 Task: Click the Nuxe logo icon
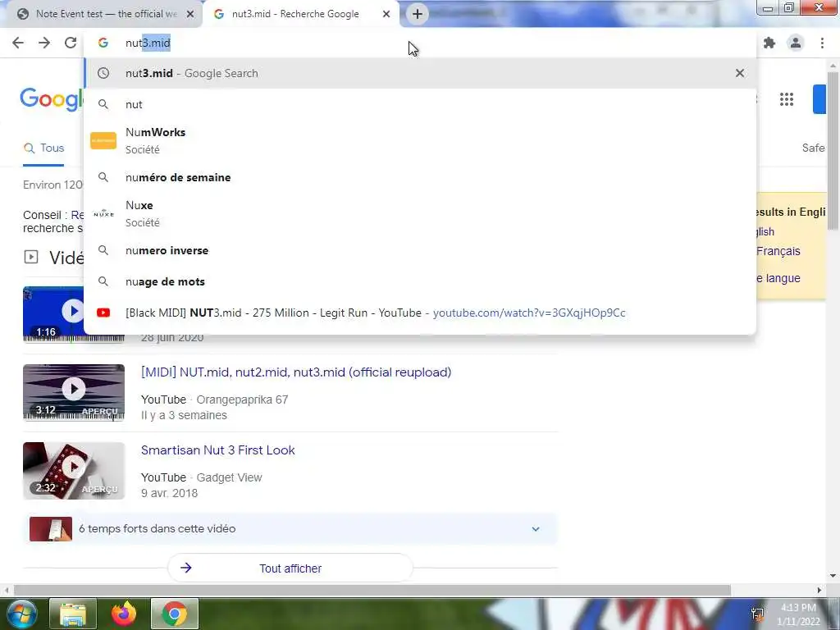tap(103, 213)
